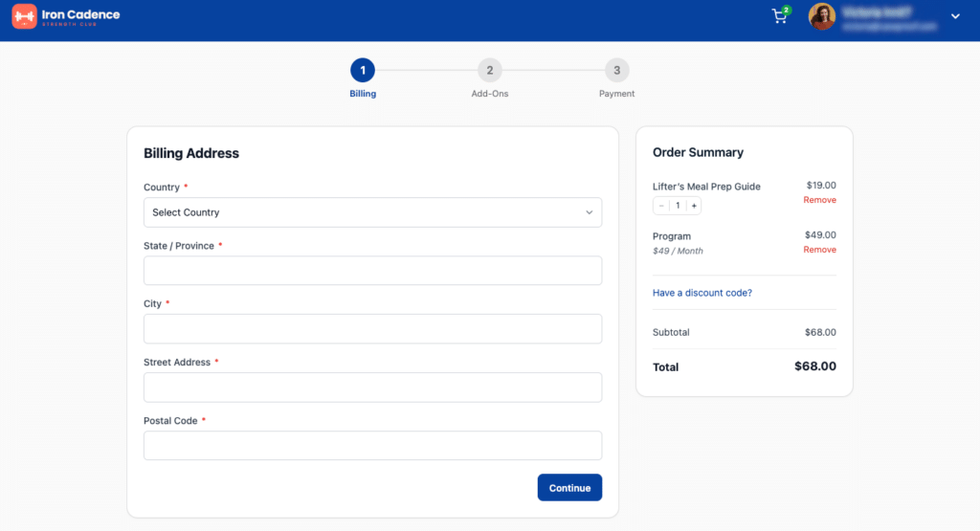Click the $49.00 Program price
980x531 pixels.
click(x=820, y=235)
